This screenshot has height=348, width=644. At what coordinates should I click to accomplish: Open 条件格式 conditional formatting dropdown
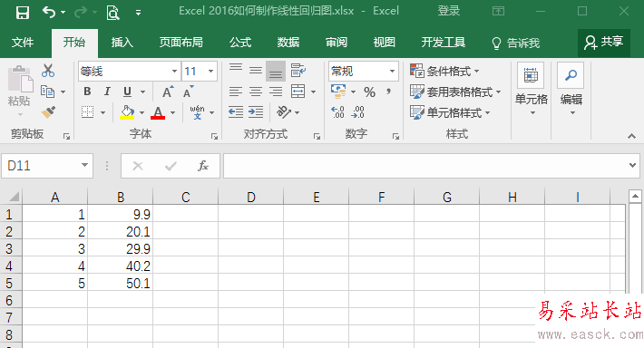click(444, 71)
